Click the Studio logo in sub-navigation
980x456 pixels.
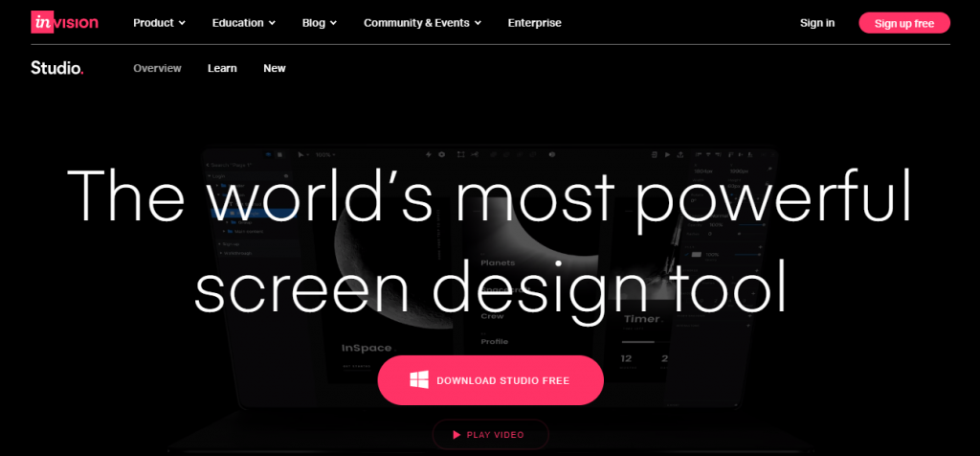pyautogui.click(x=56, y=68)
